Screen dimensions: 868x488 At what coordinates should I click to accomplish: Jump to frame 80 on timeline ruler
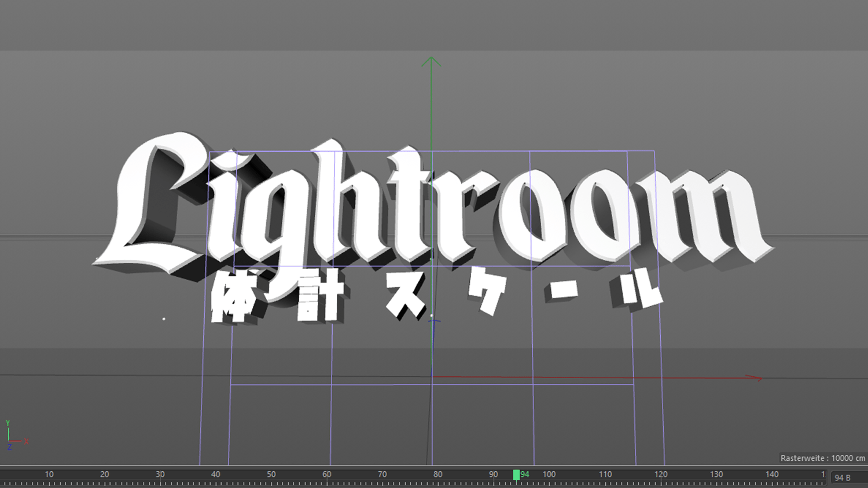pos(438,474)
